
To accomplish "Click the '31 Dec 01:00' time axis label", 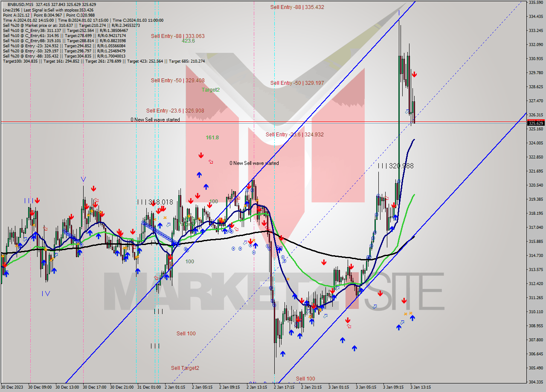I will [x=149, y=388].
